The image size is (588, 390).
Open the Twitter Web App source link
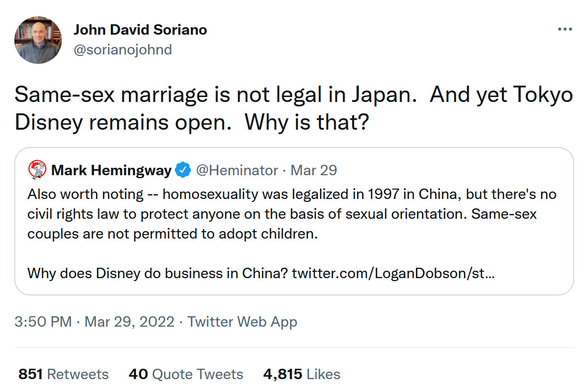tap(242, 322)
